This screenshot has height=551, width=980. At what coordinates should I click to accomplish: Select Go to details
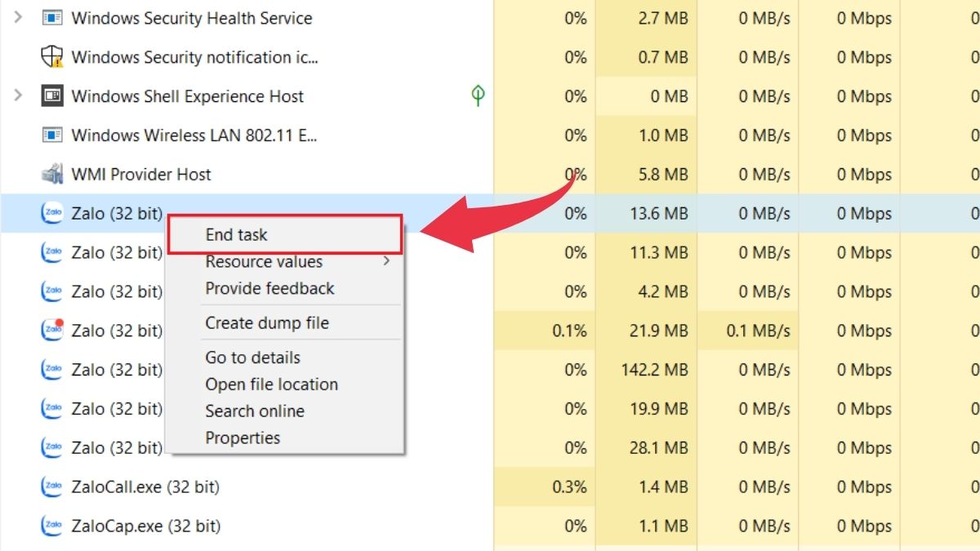pos(252,358)
